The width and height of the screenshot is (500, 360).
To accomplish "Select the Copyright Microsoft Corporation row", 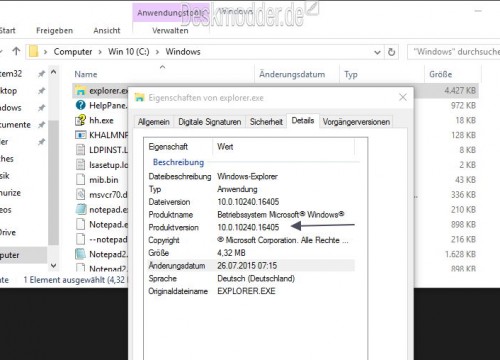I will click(250, 240).
